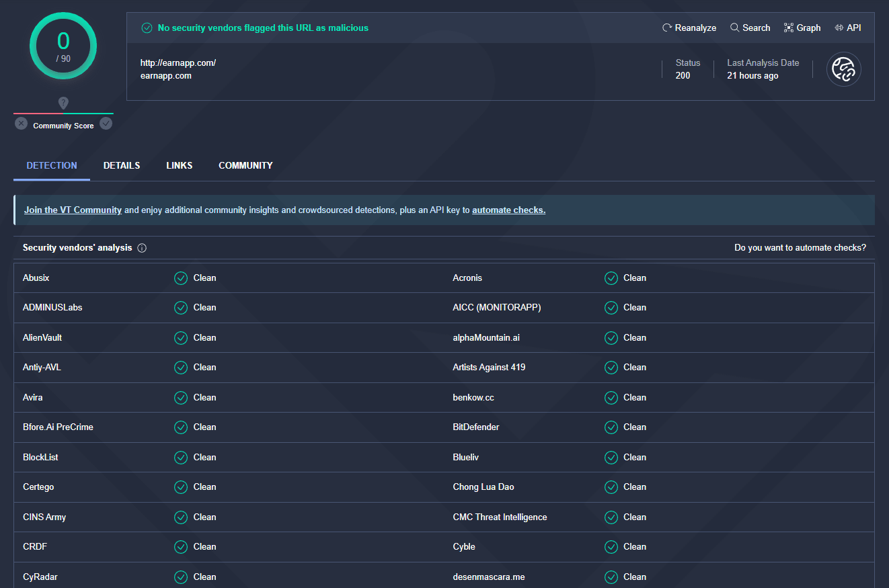Screen dimensions: 889x588
Task: Click the info icon beside Security vendors' analysis
Action: 142,248
